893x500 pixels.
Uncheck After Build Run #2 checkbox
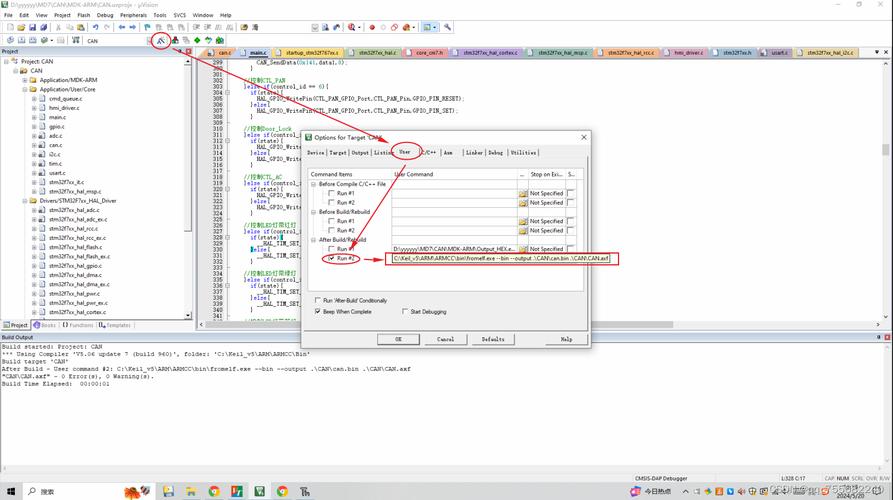tap(332, 259)
